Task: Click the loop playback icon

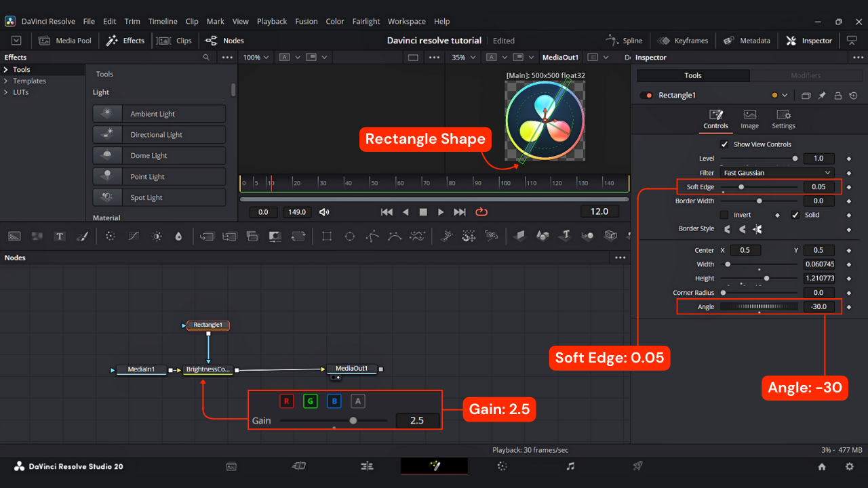Action: [481, 212]
